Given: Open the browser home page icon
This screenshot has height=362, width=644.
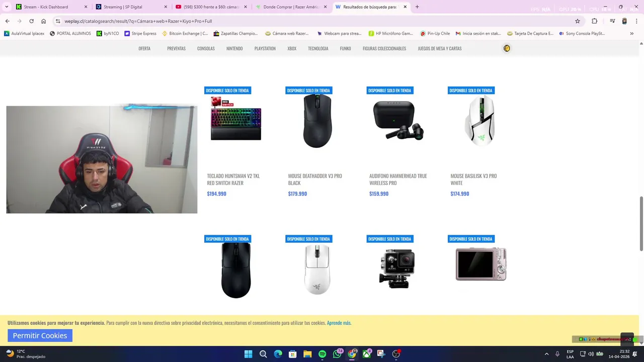Looking at the screenshot, I should [x=43, y=21].
